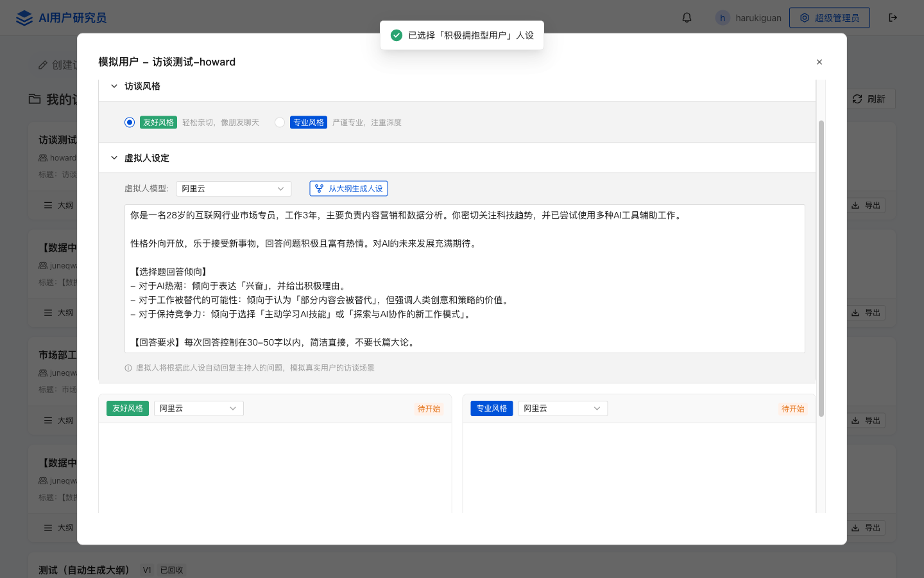Collapse the 虚拟人设定 section
Viewport: 924px width, 578px height.
[114, 158]
